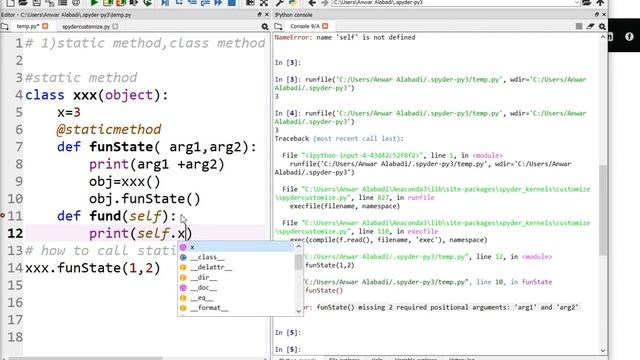Undock the IPython console pane
640x360 pixels.
(597, 14)
